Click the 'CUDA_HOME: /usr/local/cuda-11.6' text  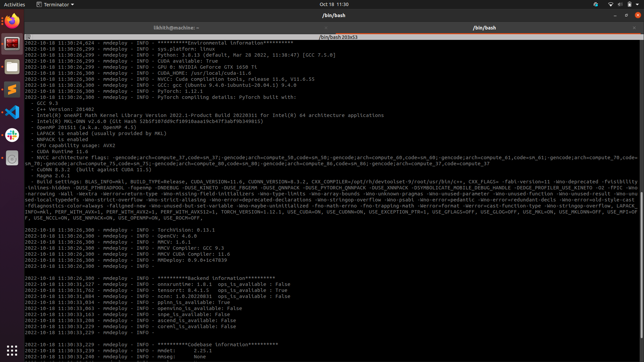tap(204, 73)
